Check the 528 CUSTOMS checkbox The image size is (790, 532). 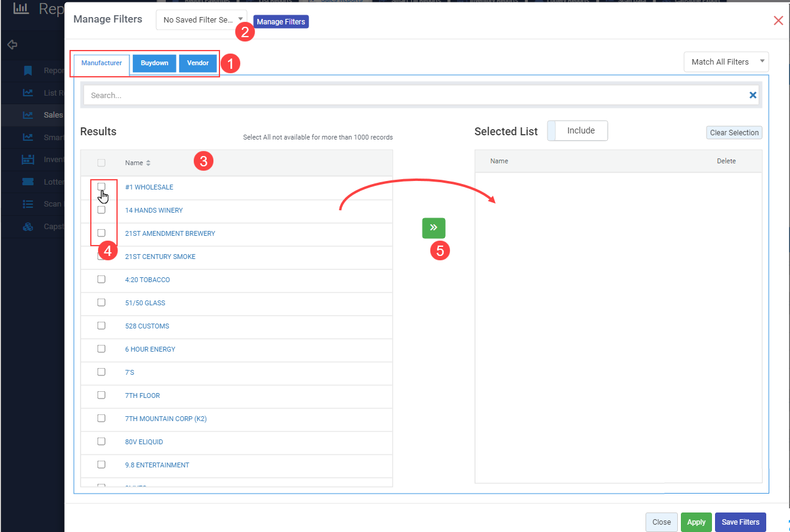pos(101,325)
